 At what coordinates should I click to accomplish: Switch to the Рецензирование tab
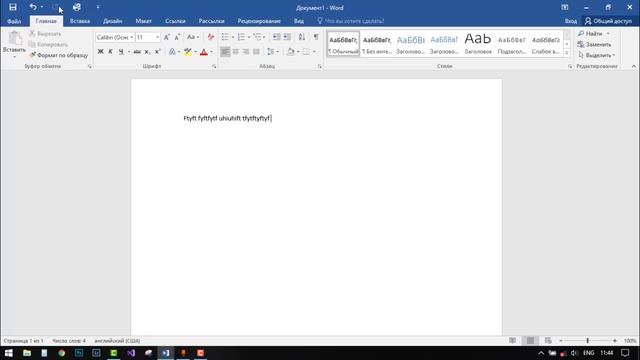(259, 21)
